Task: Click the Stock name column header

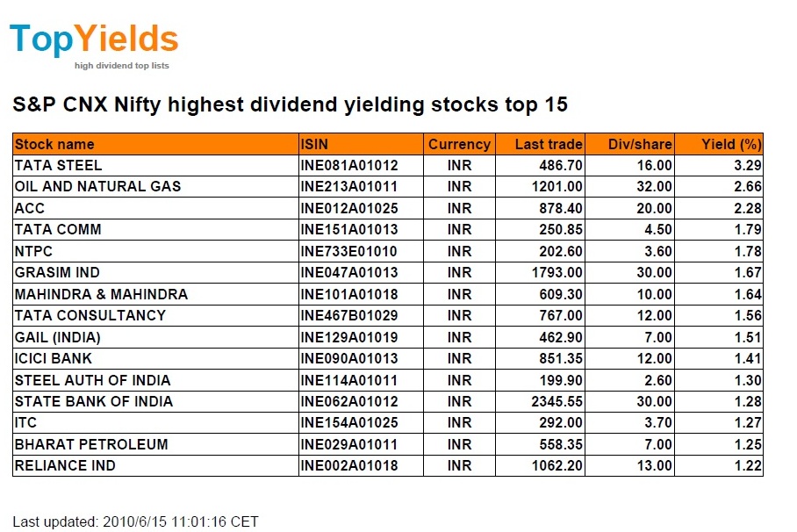Action: (54, 144)
